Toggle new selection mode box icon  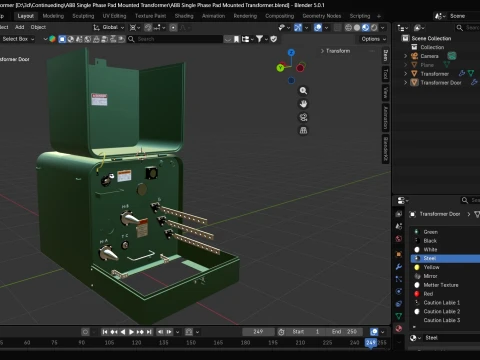(62, 39)
